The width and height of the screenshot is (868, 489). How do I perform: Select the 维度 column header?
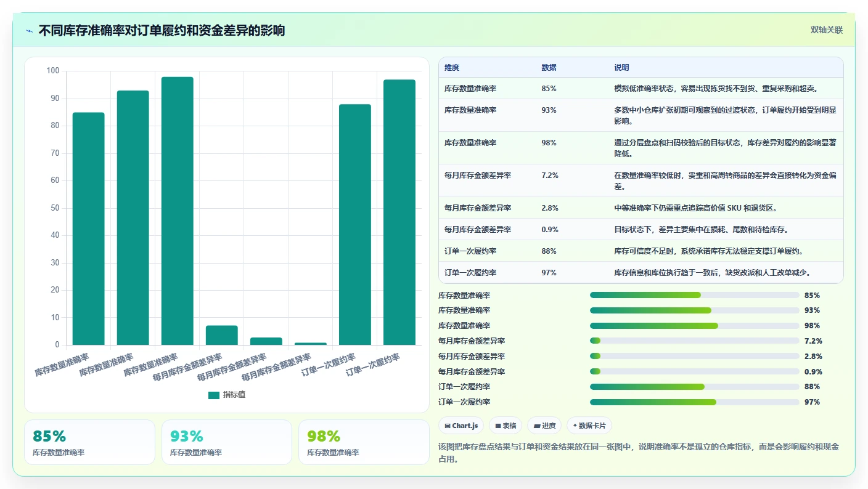(452, 68)
